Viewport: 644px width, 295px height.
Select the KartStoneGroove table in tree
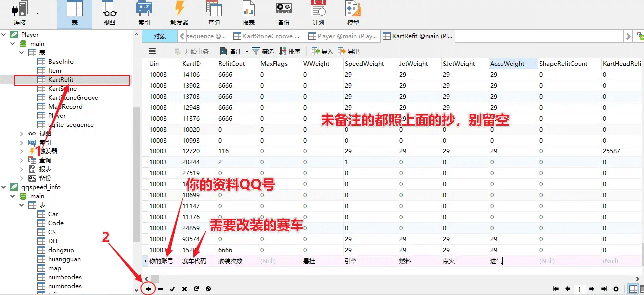pyautogui.click(x=73, y=98)
